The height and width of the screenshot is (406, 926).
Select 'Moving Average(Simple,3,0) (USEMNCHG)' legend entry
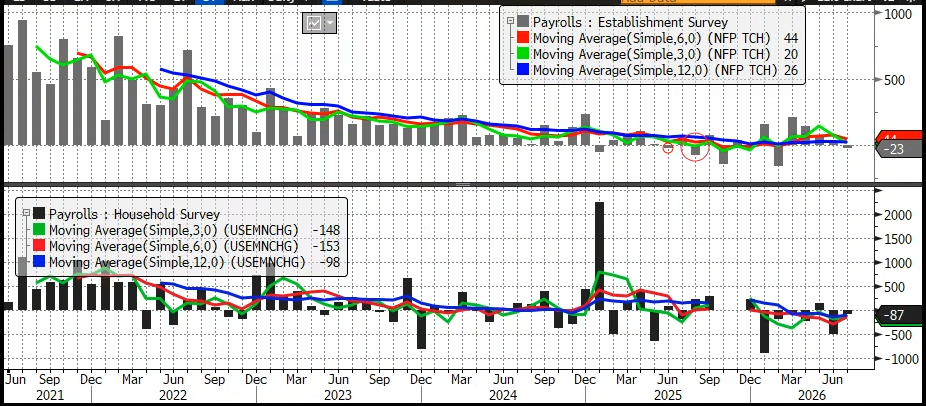pos(174,230)
